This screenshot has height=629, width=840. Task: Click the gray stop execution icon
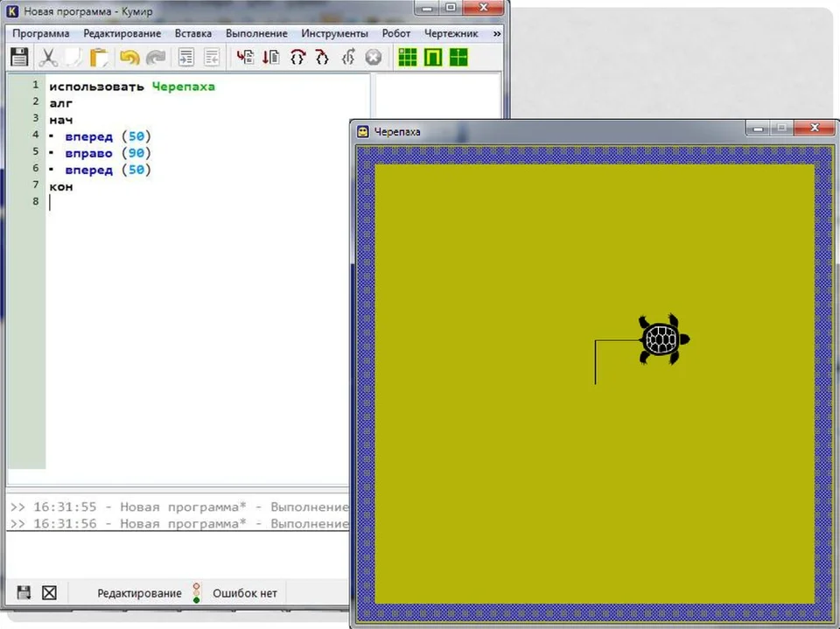point(374,57)
